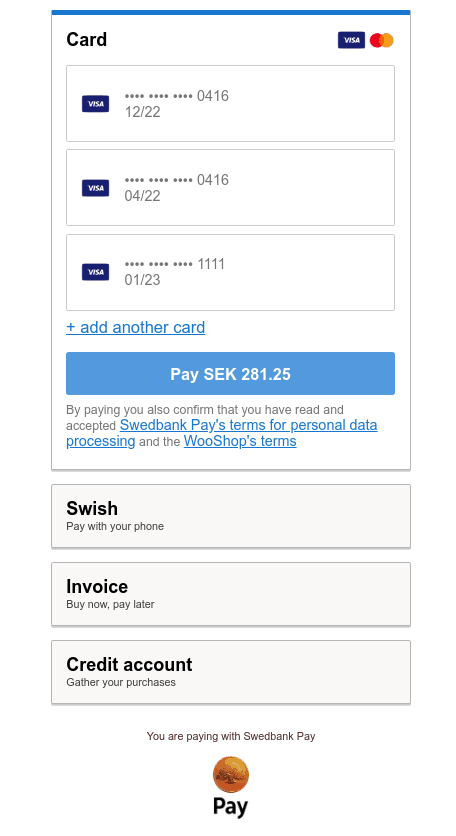This screenshot has height=836, width=456.
Task: Expand the Swish payment option
Action: pyautogui.click(x=231, y=516)
